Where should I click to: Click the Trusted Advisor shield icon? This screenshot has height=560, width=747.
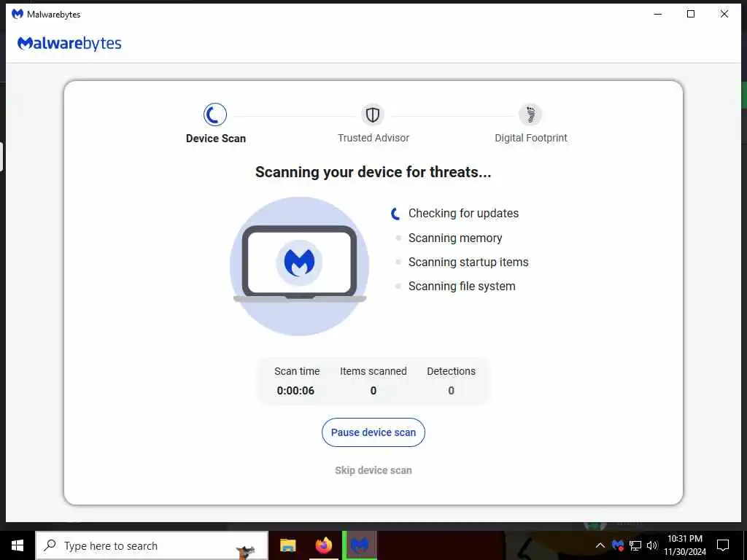373,114
